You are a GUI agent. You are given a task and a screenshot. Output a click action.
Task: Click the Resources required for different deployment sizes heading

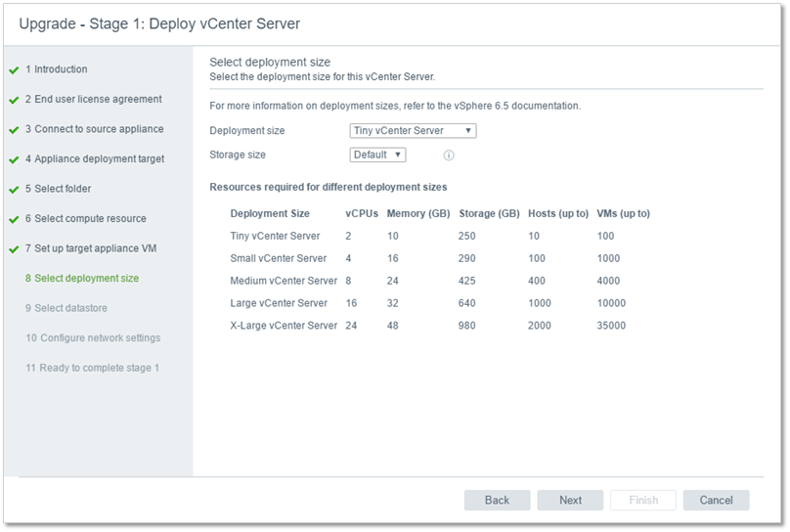click(x=328, y=187)
